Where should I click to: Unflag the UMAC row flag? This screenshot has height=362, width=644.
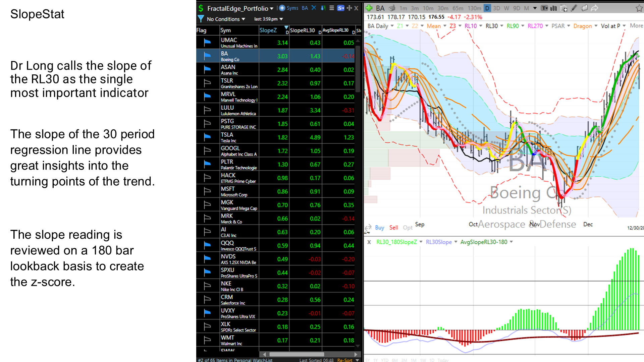[x=207, y=42]
